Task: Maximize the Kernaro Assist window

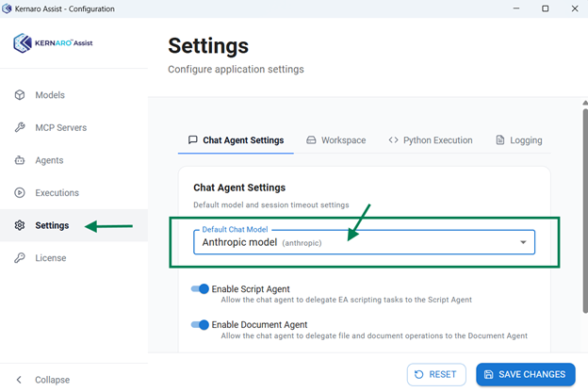Action: pyautogui.click(x=546, y=8)
